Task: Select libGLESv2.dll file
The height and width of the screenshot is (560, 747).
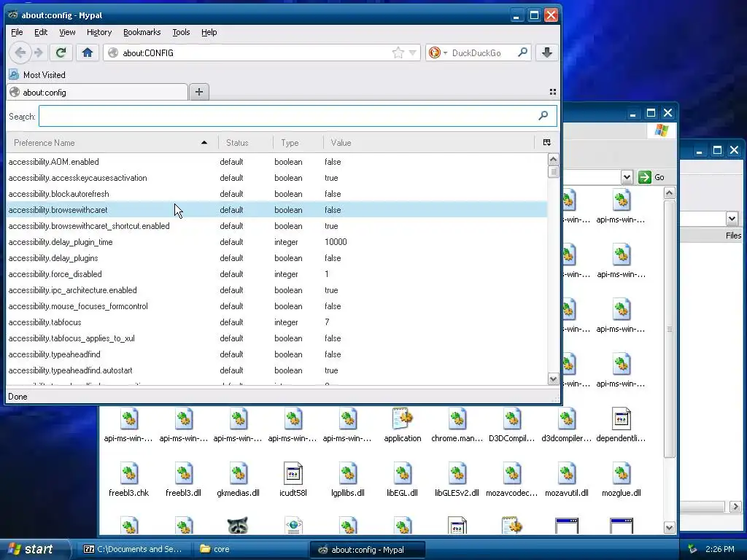Action: click(457, 480)
